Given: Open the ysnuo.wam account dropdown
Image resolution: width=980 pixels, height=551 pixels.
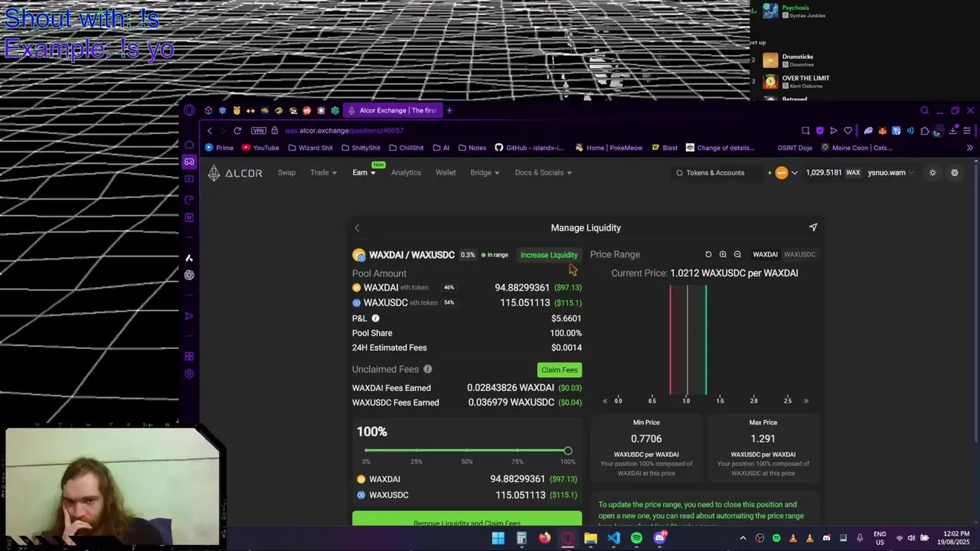Looking at the screenshot, I should click(891, 173).
